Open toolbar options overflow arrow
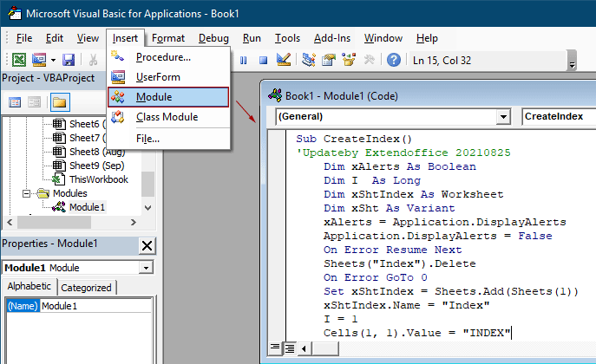The width and height of the screenshot is (596, 364). pos(572,61)
